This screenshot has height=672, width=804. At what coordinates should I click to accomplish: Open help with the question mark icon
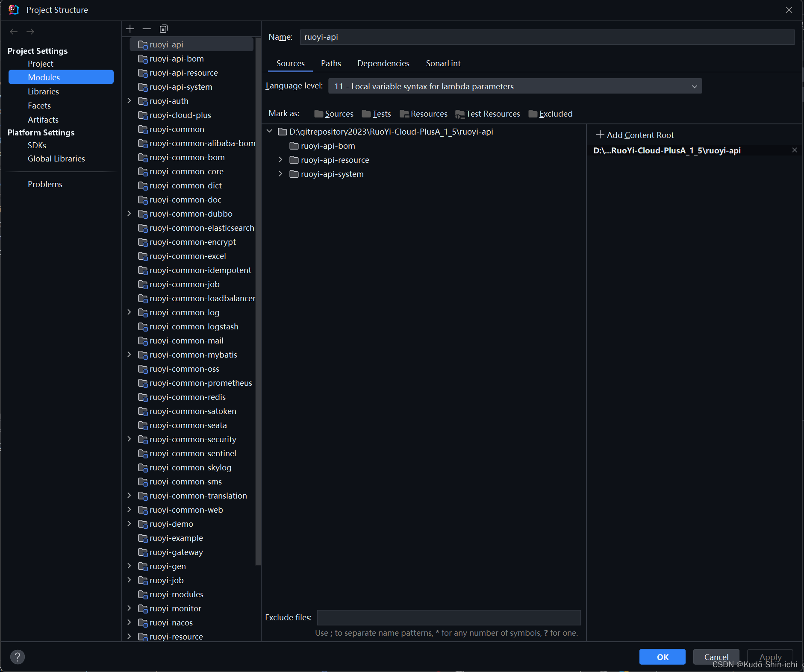[18, 657]
